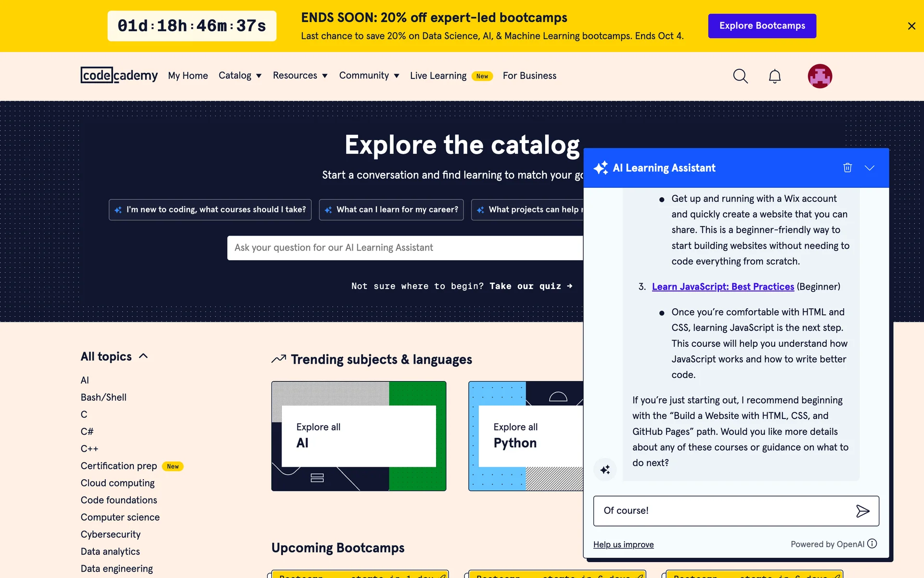Dismiss the yellow promo banner
The height and width of the screenshot is (578, 924).
(911, 26)
